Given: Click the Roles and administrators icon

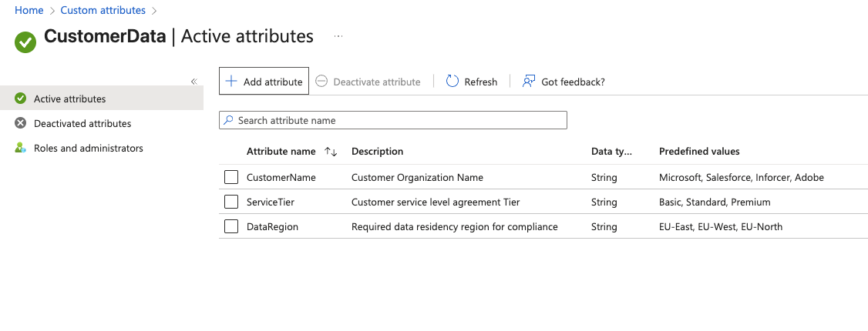Looking at the screenshot, I should (x=21, y=148).
